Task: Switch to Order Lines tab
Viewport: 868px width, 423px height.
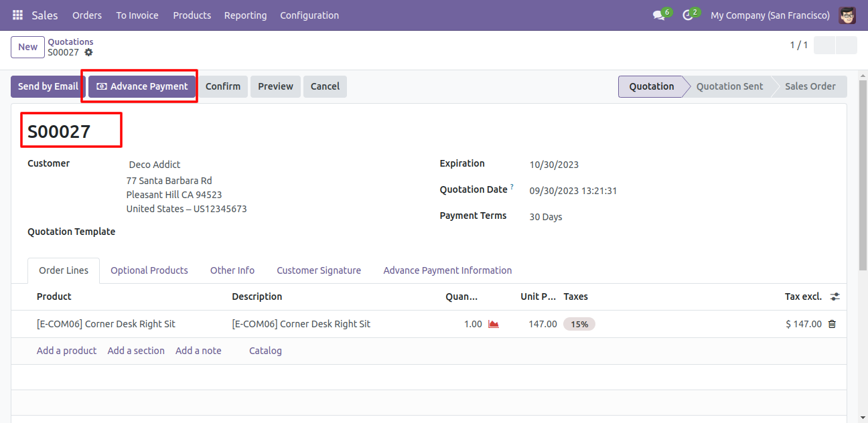Action: point(64,270)
